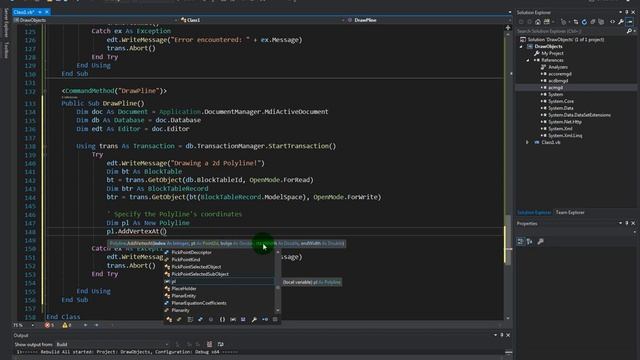Toggle the namespace braces filter in IntelliSense
This screenshot has height=360, width=640.
click(222, 320)
